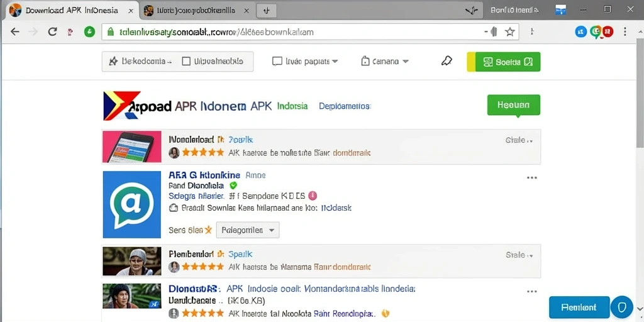Screen dimensions: 644x322
Task: Open the Spaalk link in Plenbendarl row
Action: point(240,254)
